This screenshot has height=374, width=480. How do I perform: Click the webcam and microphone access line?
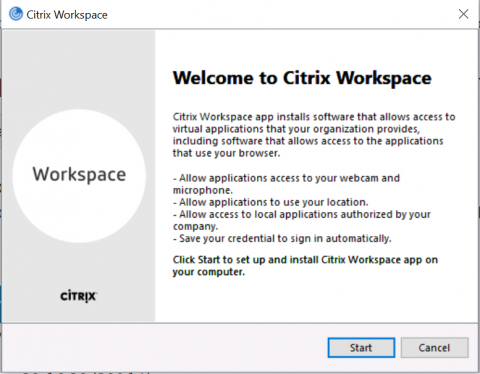[286, 184]
